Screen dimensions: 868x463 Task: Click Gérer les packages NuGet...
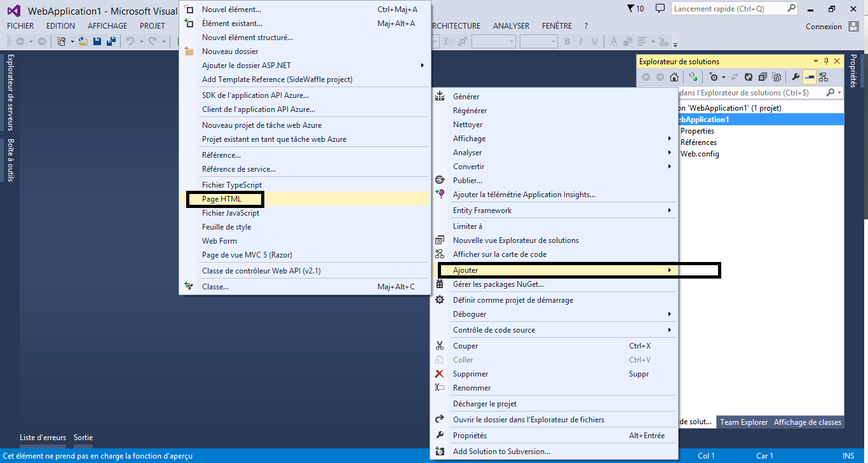[554, 284]
